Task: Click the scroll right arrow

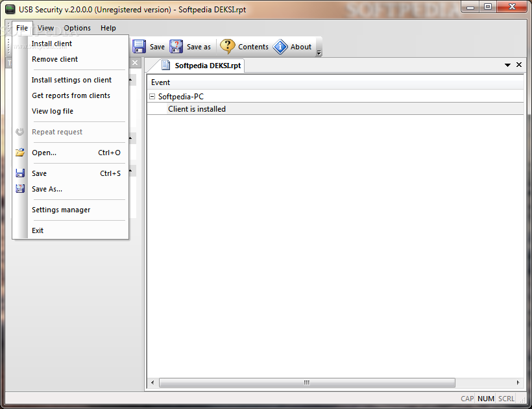Action: (x=518, y=382)
